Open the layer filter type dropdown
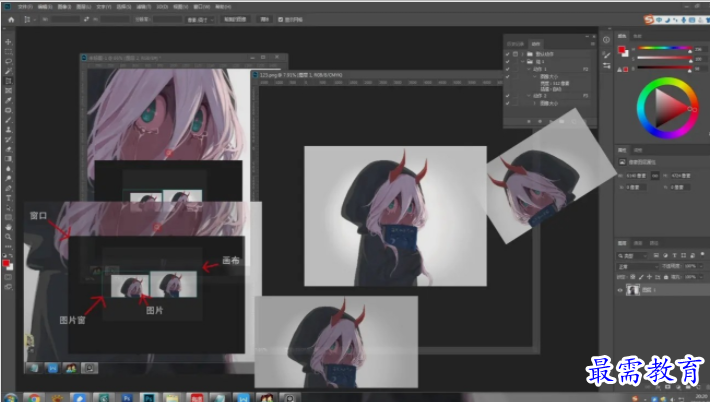 (x=632, y=256)
